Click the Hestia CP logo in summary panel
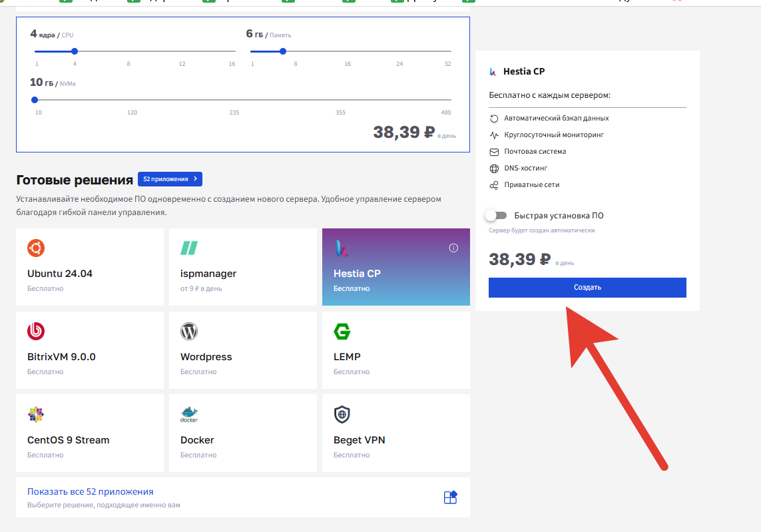The height and width of the screenshot is (532, 761). [493, 71]
